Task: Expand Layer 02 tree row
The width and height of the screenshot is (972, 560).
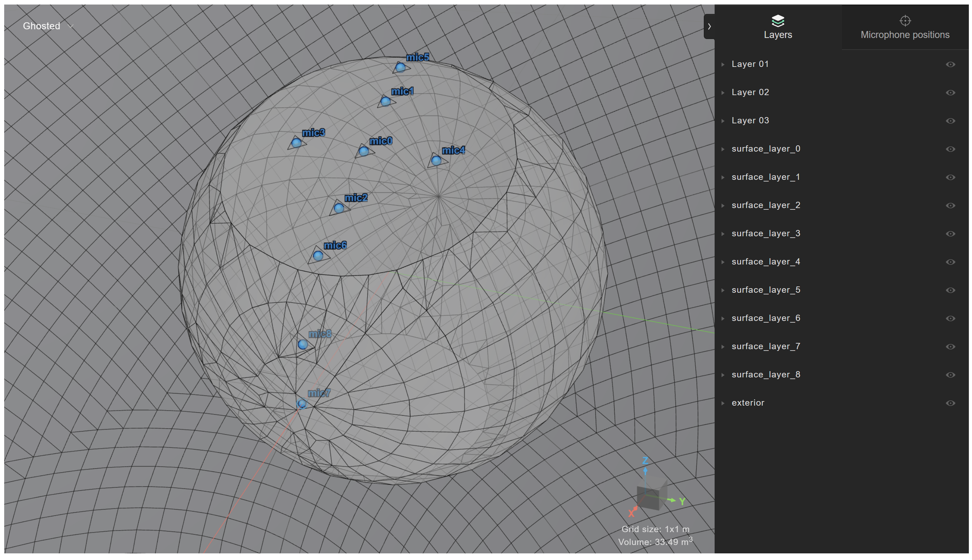Action: pos(723,93)
